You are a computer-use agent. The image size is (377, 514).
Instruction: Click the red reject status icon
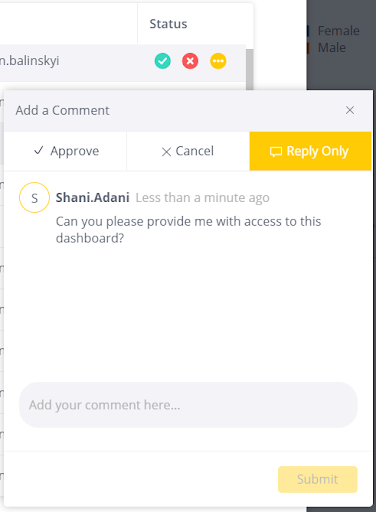pyautogui.click(x=190, y=61)
